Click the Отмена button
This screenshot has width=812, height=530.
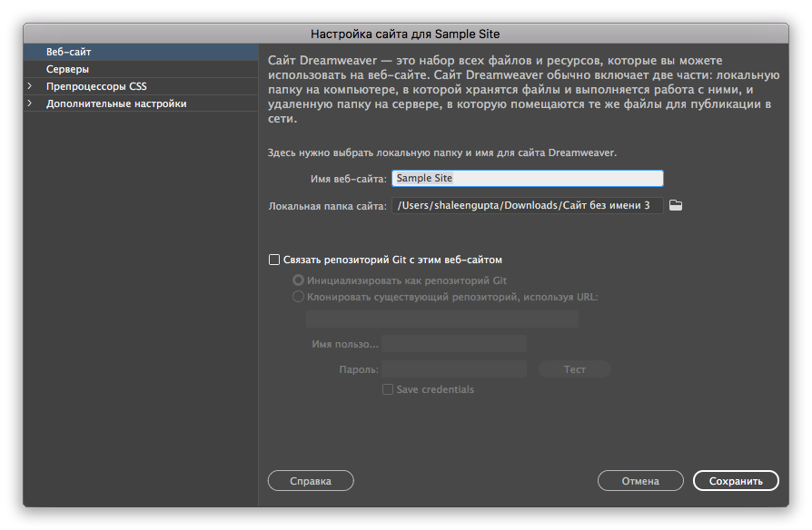640,480
